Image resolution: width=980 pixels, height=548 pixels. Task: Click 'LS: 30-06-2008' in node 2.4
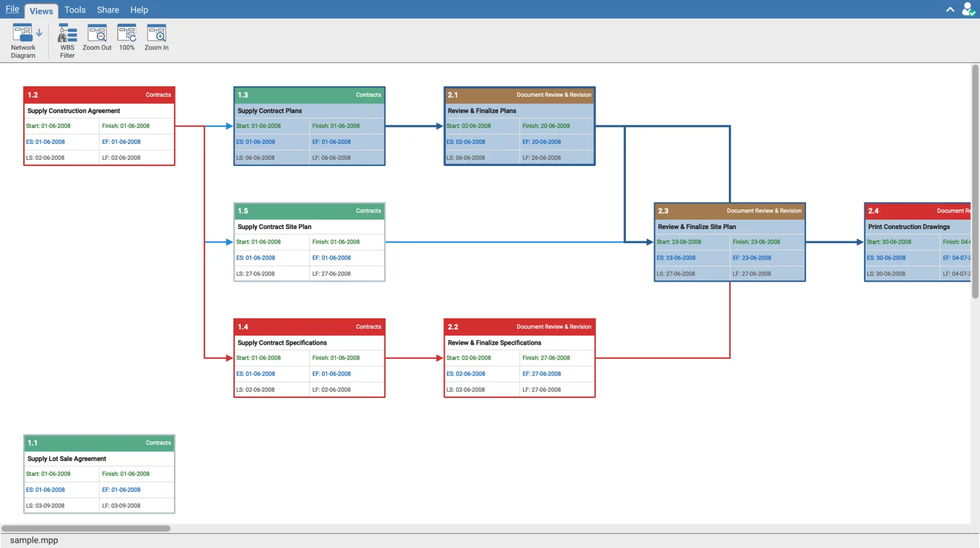pyautogui.click(x=886, y=274)
